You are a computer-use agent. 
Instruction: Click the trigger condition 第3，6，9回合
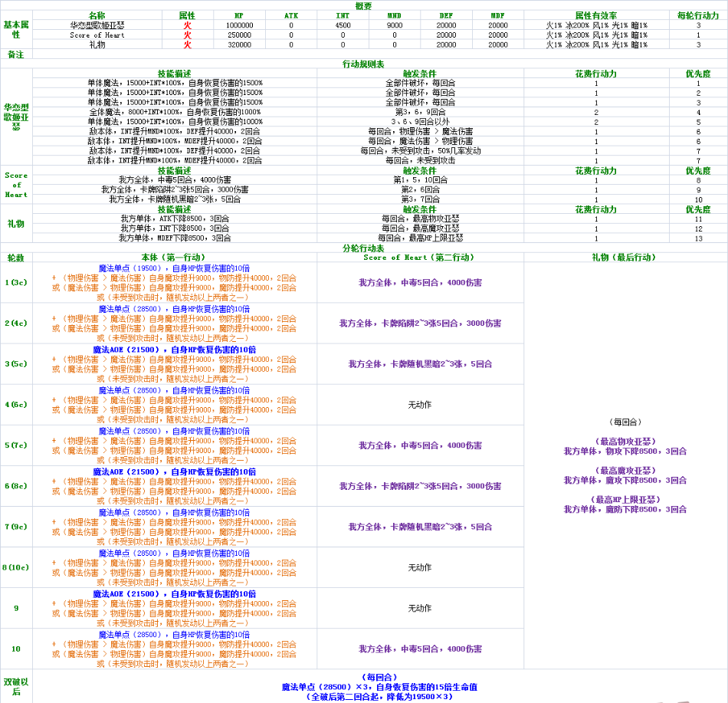[x=420, y=112]
